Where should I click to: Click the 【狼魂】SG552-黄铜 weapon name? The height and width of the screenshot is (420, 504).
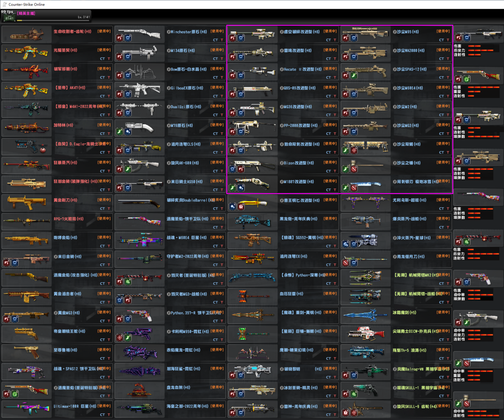301,238
